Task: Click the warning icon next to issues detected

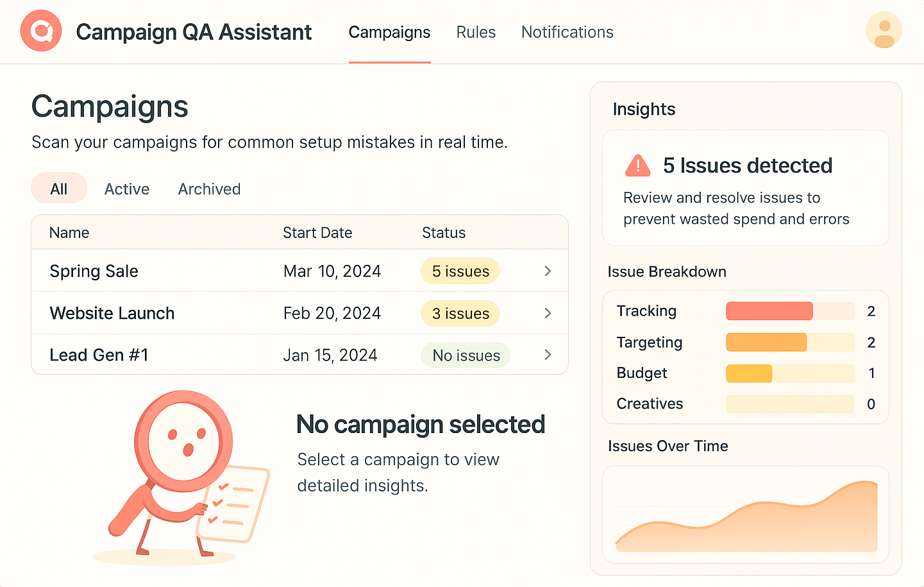Action: click(637, 165)
